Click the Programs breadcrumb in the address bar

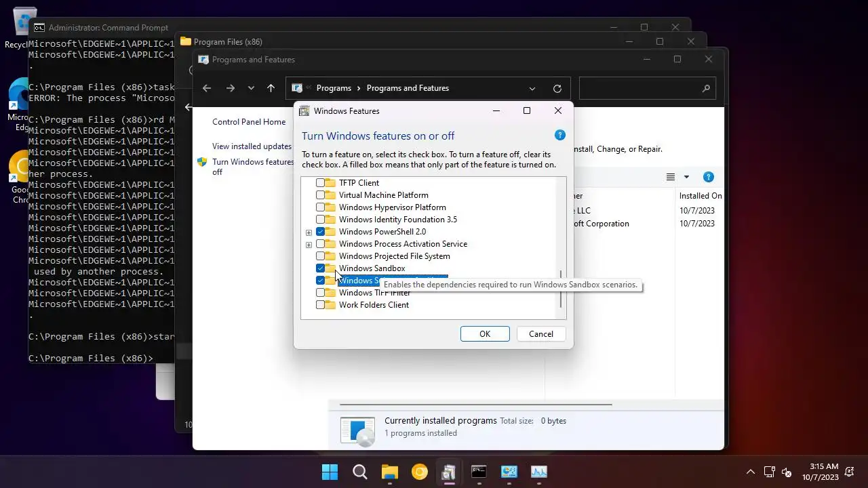pyautogui.click(x=334, y=88)
